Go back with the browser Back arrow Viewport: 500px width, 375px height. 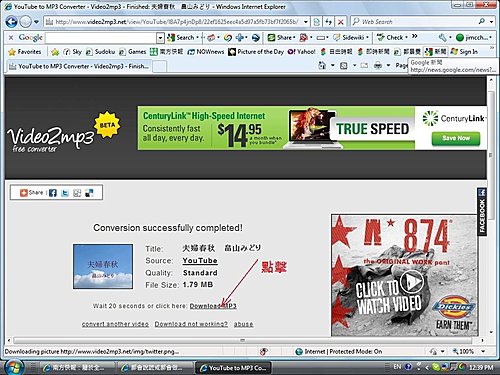click(x=11, y=22)
